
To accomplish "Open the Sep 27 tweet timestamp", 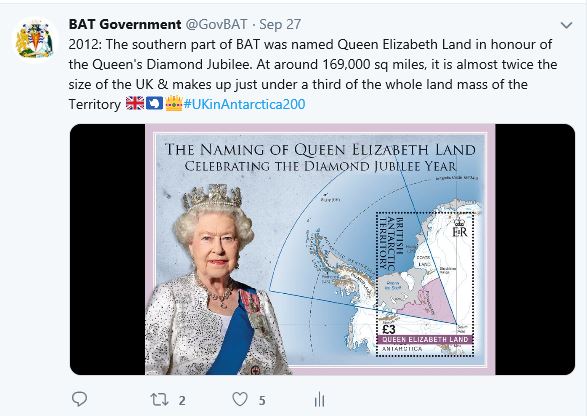I will pos(280,24).
